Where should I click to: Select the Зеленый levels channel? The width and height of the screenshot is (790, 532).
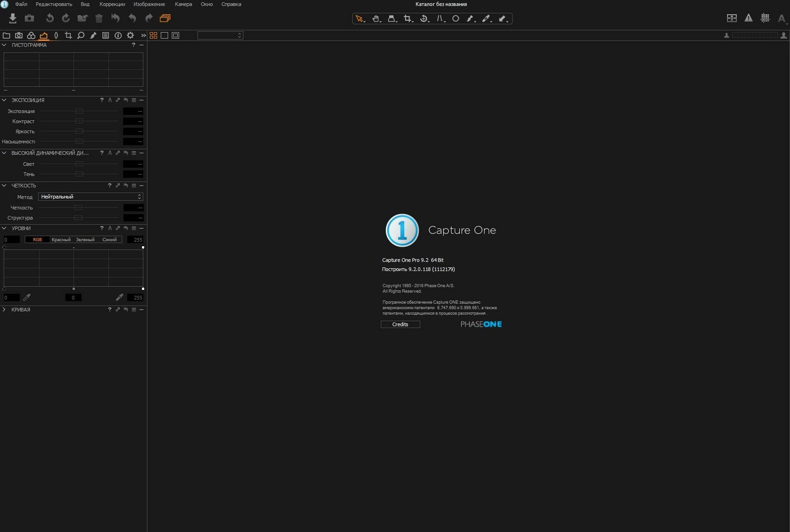pyautogui.click(x=85, y=239)
